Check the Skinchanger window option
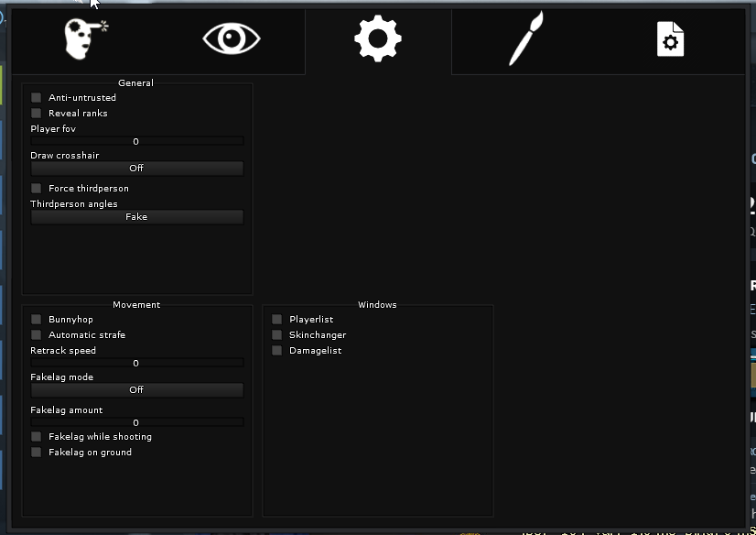This screenshot has width=756, height=535. click(276, 334)
